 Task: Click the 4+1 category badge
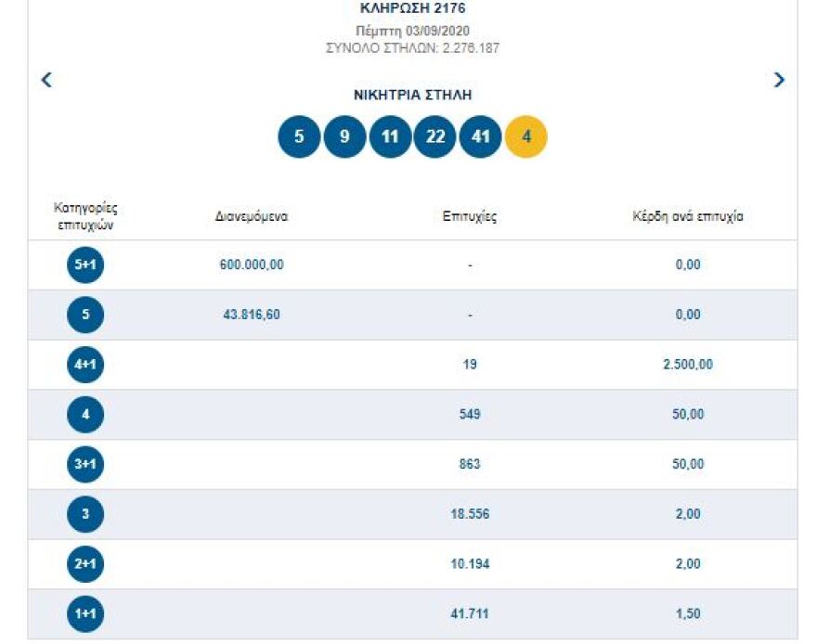(x=84, y=365)
